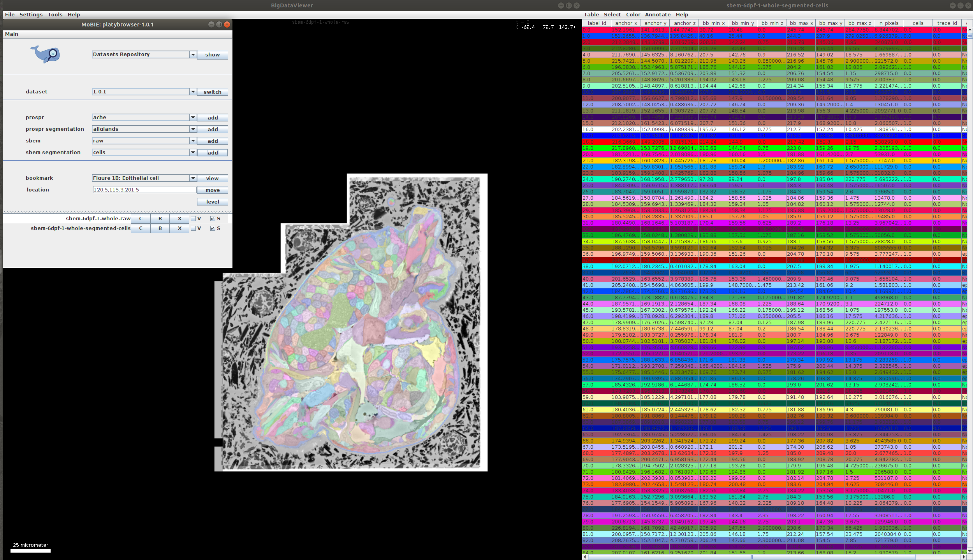Select table row with label_id 4.0
Screen dimensions: 973x560
tap(774, 55)
